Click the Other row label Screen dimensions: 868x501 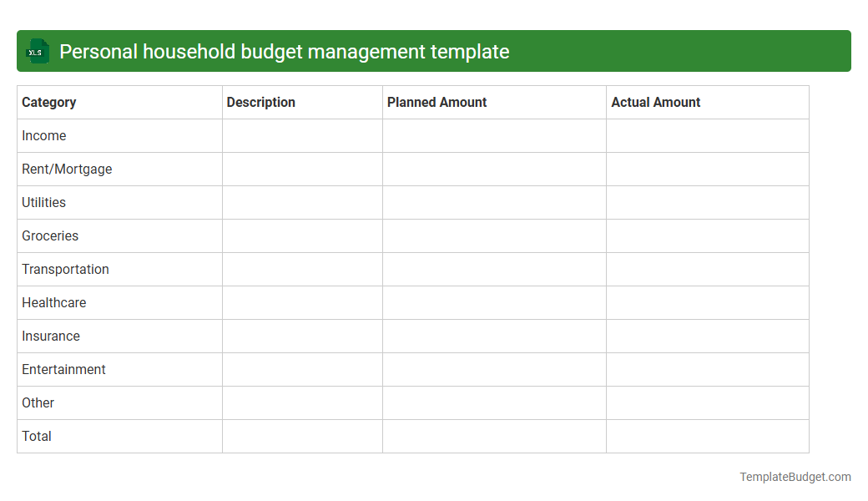click(38, 402)
